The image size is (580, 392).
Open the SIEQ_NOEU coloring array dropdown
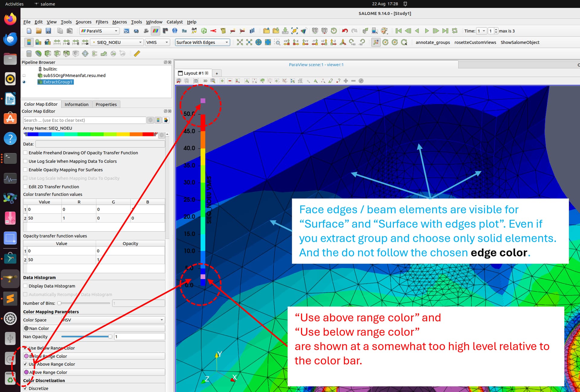click(x=117, y=42)
